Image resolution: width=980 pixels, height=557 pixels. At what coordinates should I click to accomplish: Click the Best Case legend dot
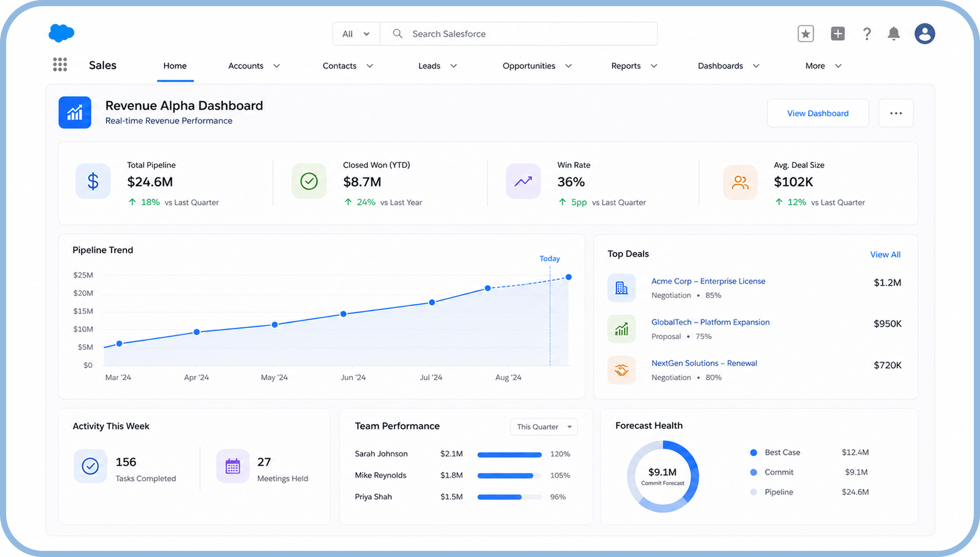753,453
